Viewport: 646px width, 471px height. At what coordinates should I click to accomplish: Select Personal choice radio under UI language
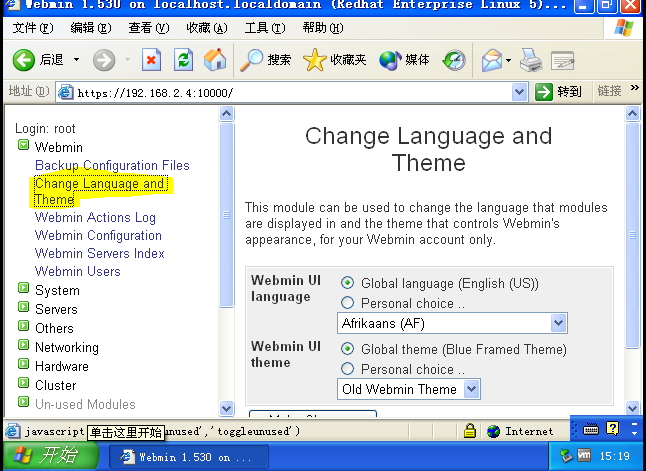(x=347, y=303)
